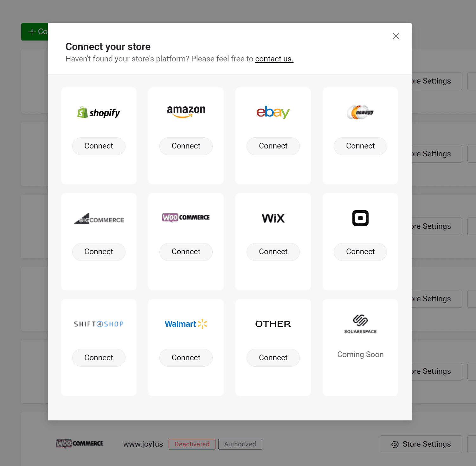Open the contact us link
This screenshot has height=466, width=476.
(274, 59)
